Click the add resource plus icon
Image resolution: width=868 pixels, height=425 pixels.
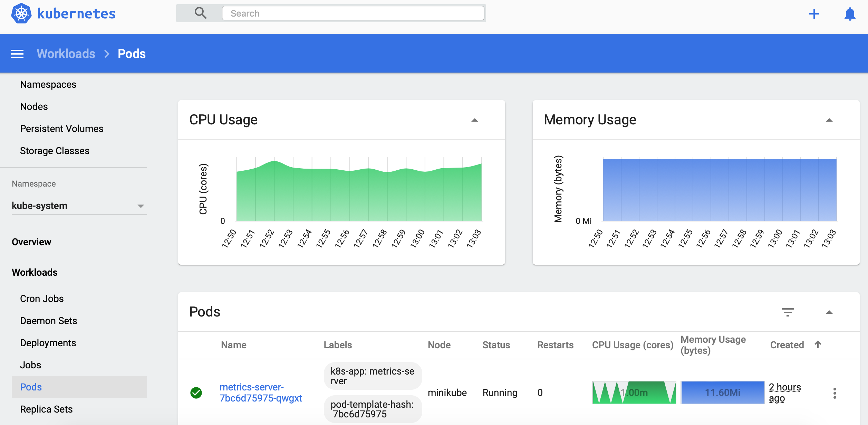pyautogui.click(x=814, y=13)
